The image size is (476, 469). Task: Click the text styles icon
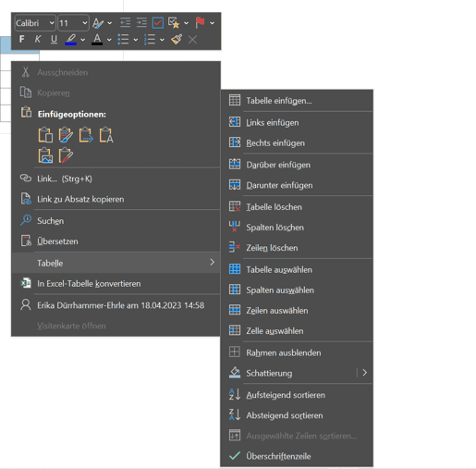coord(98,23)
